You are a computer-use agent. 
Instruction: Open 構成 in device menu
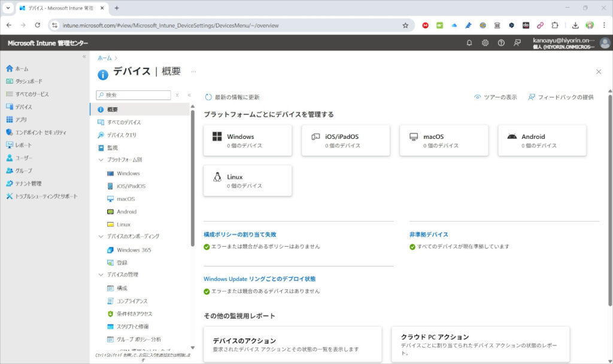click(117, 288)
